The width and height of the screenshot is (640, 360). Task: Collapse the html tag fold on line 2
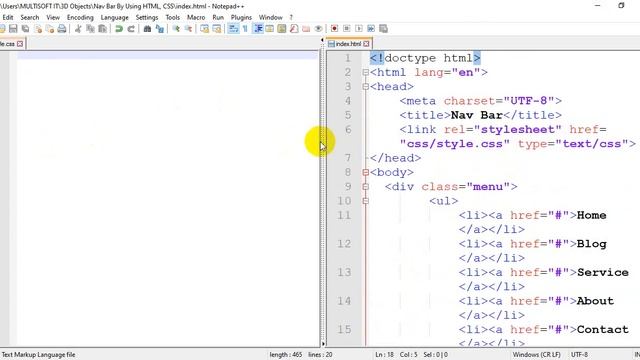pos(366,73)
